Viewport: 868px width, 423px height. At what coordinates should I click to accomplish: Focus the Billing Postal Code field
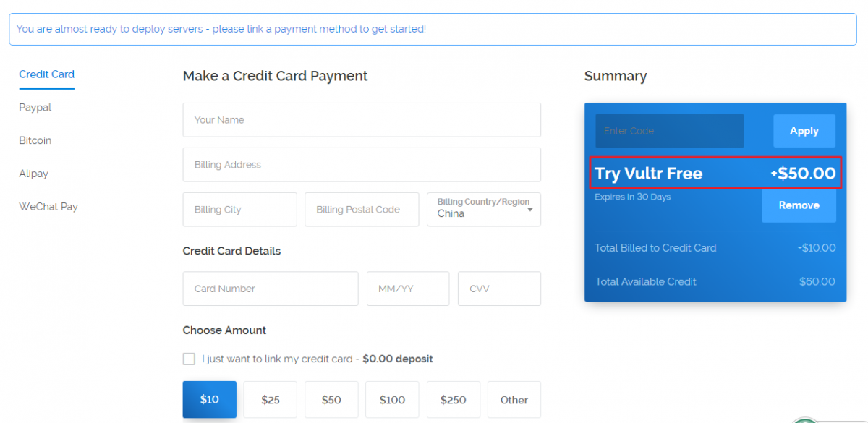pyautogui.click(x=362, y=210)
